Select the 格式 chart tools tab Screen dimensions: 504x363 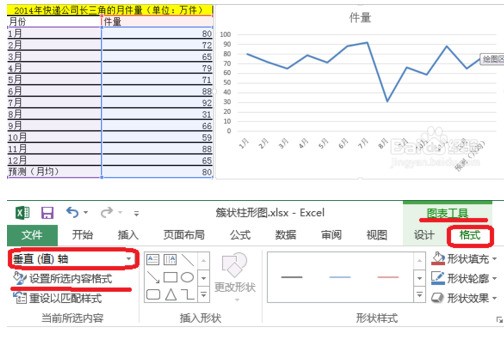pyautogui.click(x=470, y=235)
